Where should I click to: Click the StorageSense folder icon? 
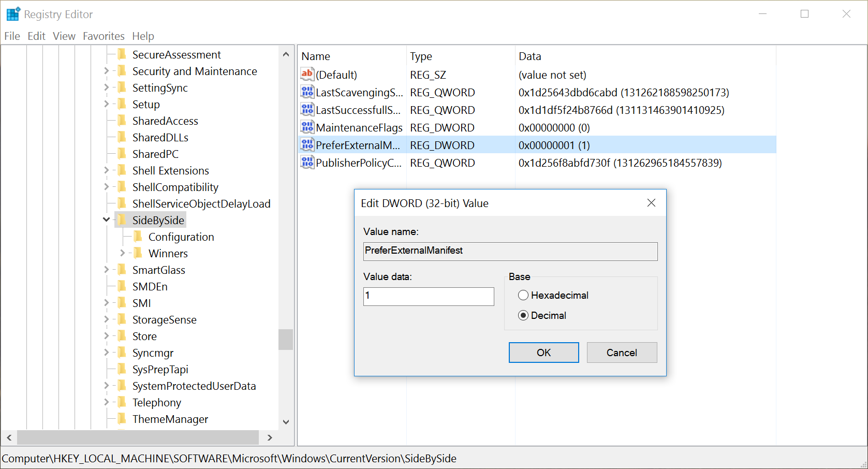122,319
